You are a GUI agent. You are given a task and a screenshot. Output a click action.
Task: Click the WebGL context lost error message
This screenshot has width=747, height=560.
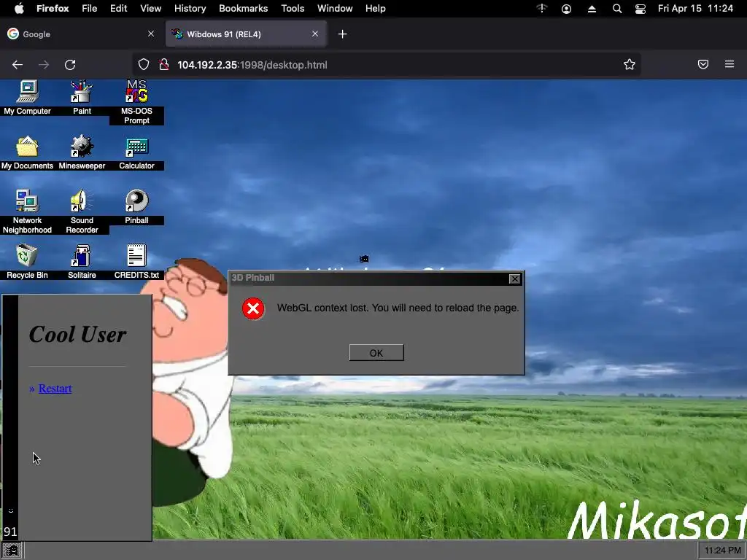pos(398,308)
